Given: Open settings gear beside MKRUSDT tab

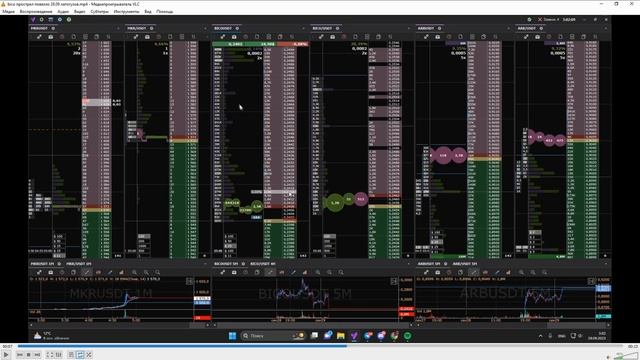Looking at the screenshot, I should click(53, 28).
